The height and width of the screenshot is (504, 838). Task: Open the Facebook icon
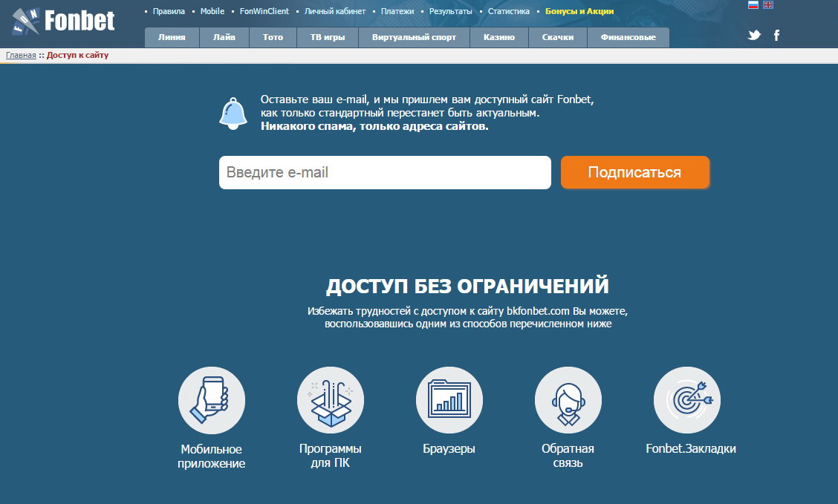pyautogui.click(x=776, y=35)
